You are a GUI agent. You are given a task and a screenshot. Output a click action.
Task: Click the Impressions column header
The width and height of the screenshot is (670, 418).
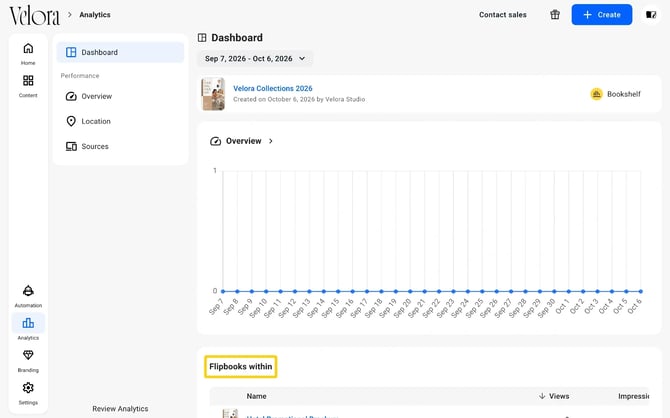pyautogui.click(x=633, y=396)
